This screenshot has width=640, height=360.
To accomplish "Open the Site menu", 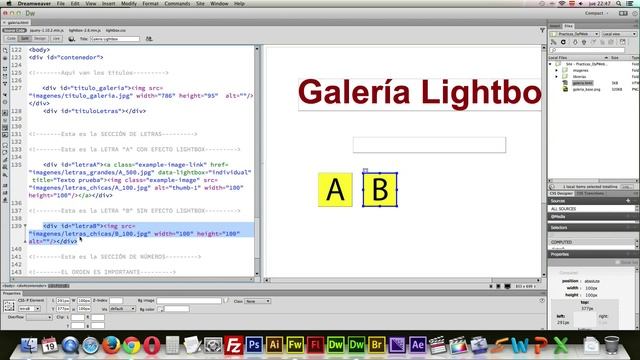I will (200, 3).
